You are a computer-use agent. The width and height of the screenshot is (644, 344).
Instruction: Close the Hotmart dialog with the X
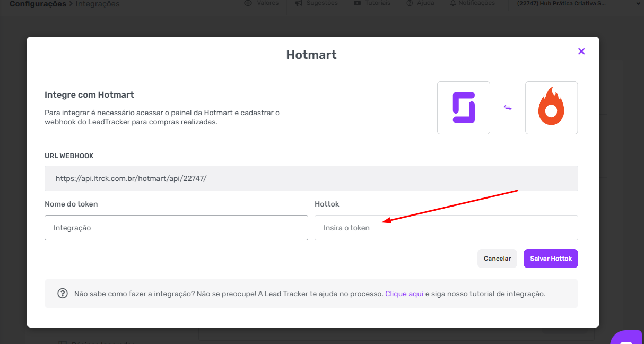581,51
